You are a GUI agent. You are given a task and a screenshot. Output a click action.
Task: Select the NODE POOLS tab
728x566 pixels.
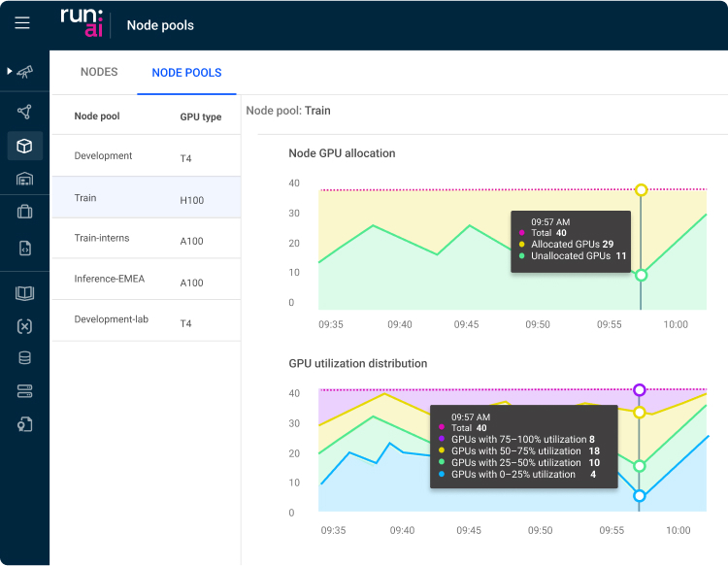pyautogui.click(x=186, y=73)
